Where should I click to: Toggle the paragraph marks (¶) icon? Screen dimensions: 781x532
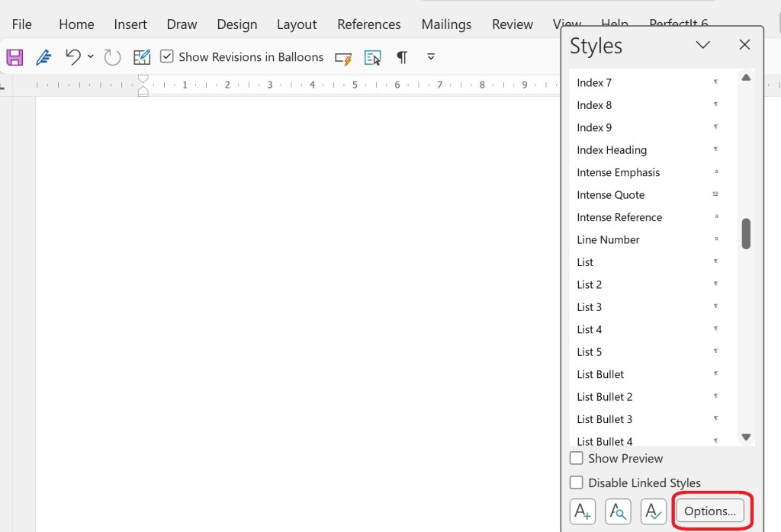pyautogui.click(x=401, y=57)
